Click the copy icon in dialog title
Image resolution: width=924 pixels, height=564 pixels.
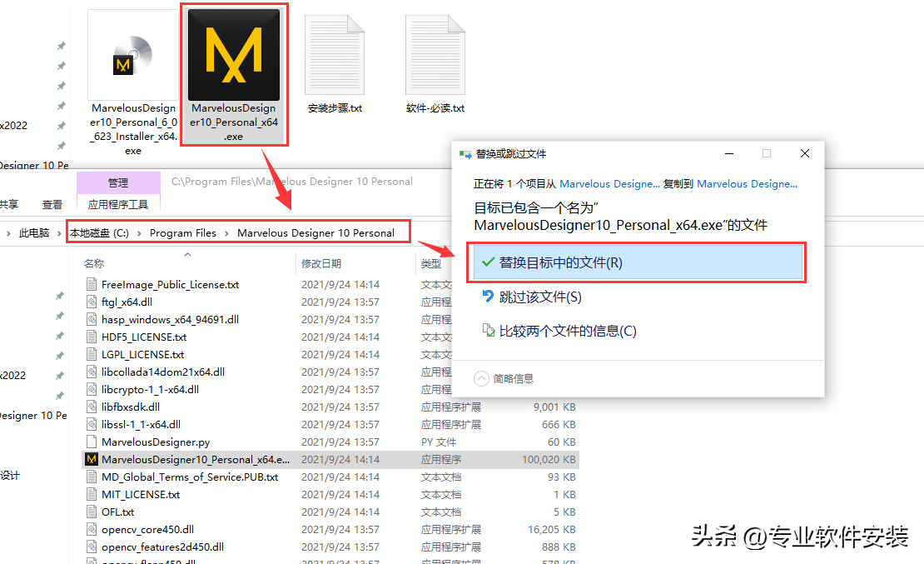[465, 154]
